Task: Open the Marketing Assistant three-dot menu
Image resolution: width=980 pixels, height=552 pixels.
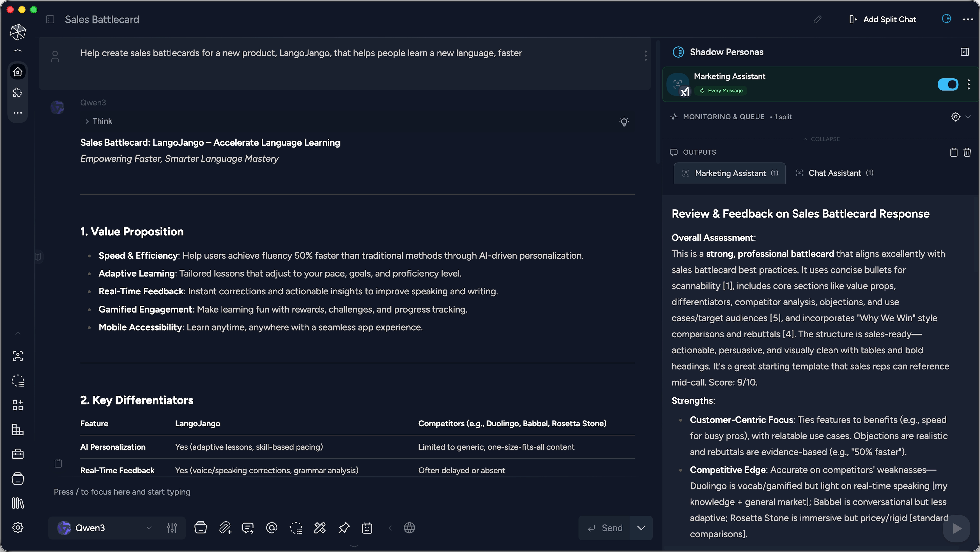Action: coord(969,84)
